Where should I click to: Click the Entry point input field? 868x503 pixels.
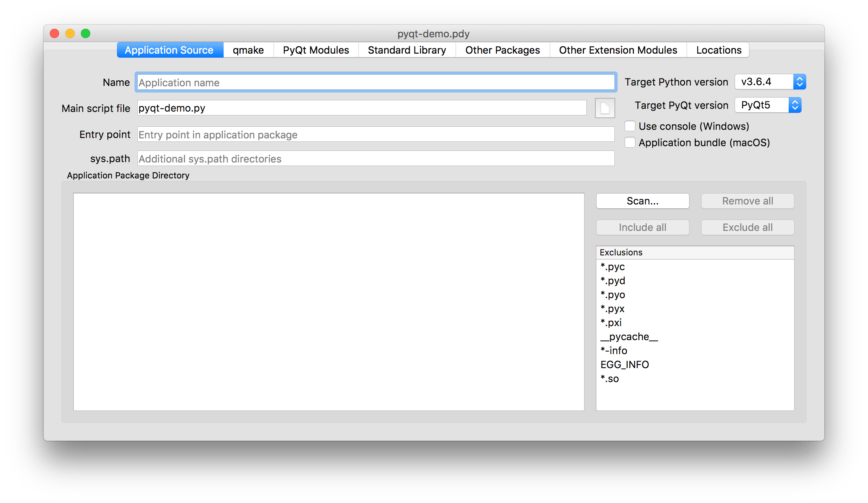pyautogui.click(x=375, y=134)
